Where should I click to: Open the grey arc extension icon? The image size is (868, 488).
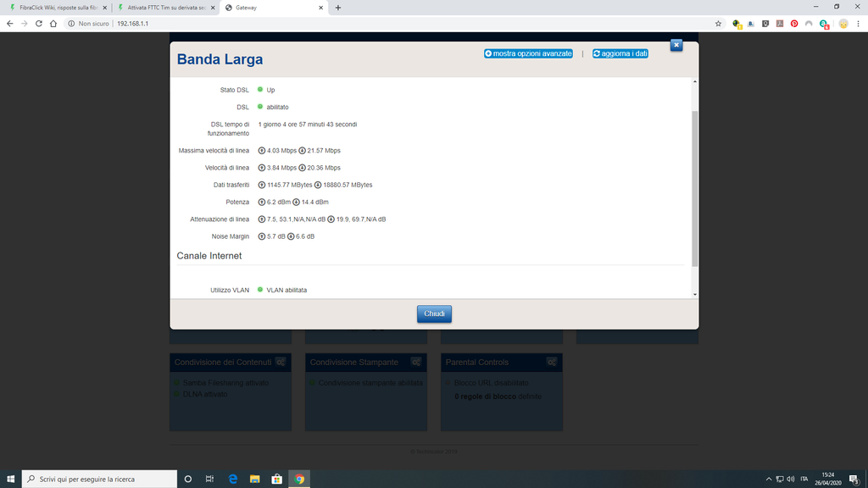click(x=809, y=24)
